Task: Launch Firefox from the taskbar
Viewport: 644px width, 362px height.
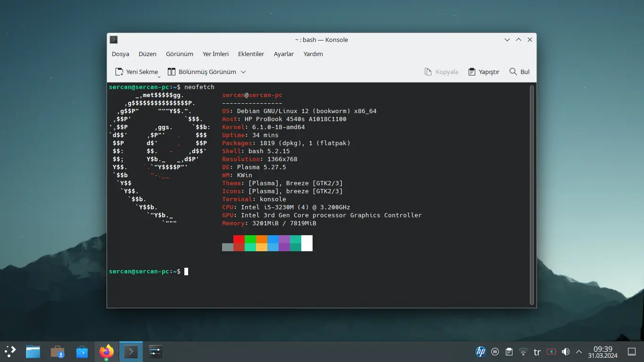Action: (x=107, y=351)
